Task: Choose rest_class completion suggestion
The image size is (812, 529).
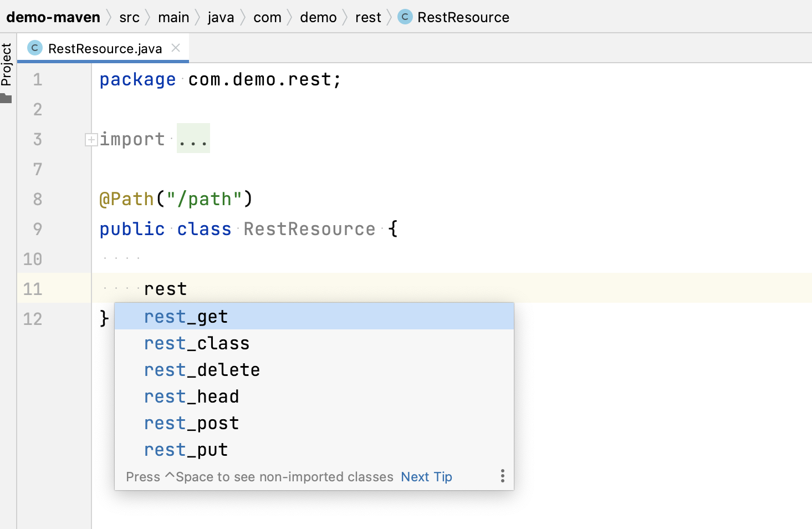Action: pyautogui.click(x=314, y=343)
